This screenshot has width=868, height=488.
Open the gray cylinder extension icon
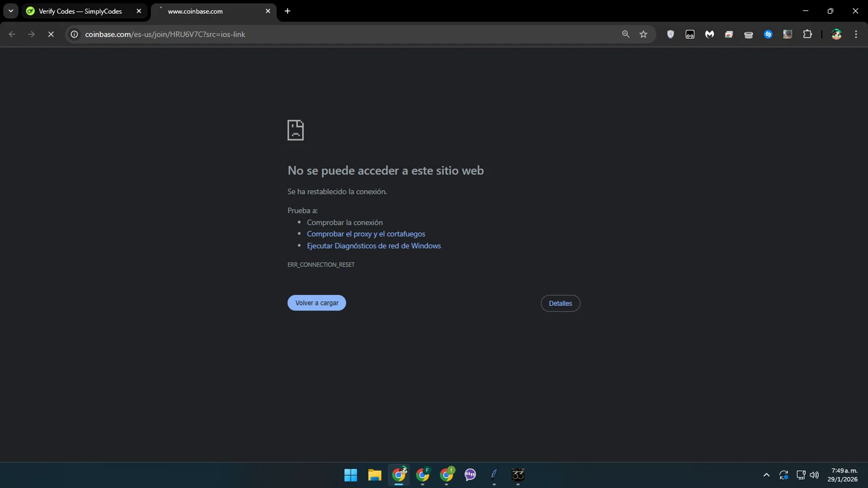coord(748,34)
